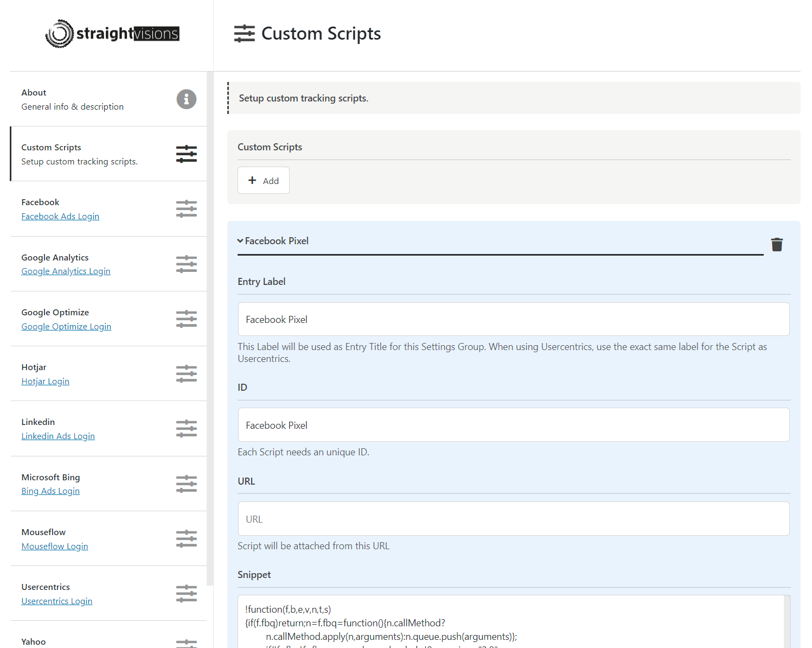
Task: Click the sliders icon beside Google Optimize
Action: tap(186, 319)
